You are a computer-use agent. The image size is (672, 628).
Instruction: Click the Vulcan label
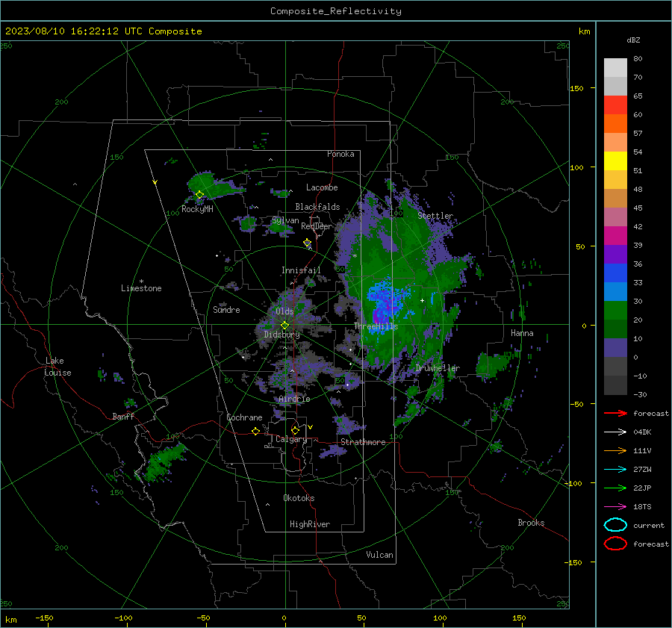pos(379,555)
